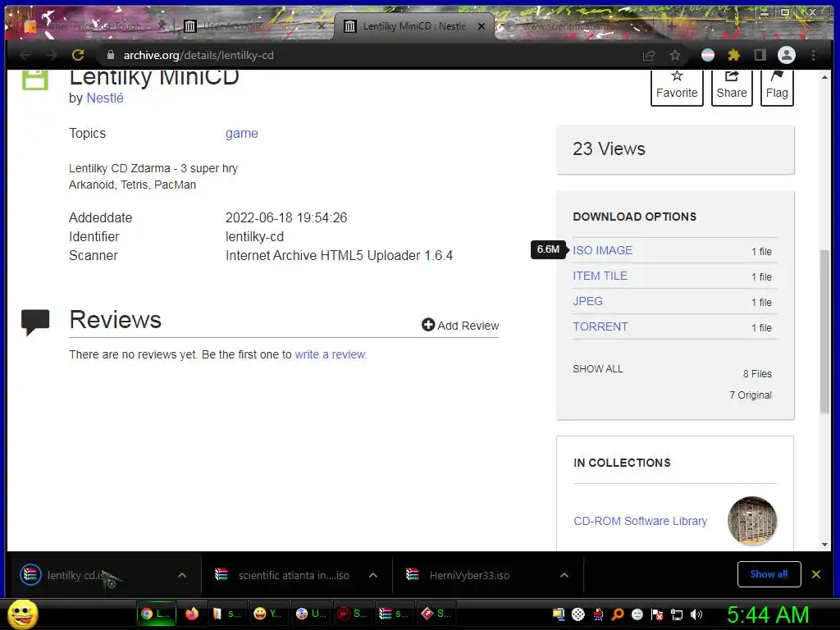840x630 pixels.
Task: Click the 7 Original count
Action: point(751,395)
